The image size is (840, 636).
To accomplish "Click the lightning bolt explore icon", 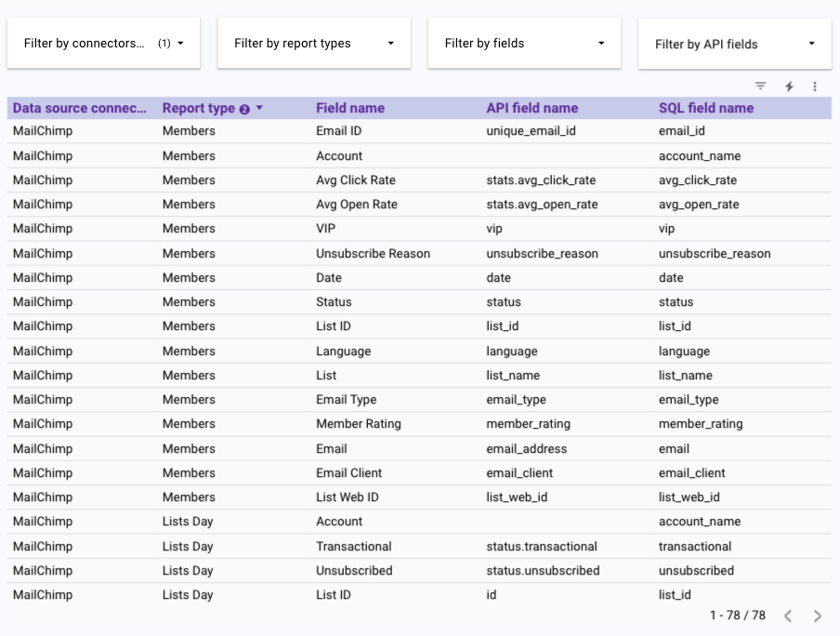I will point(789,86).
